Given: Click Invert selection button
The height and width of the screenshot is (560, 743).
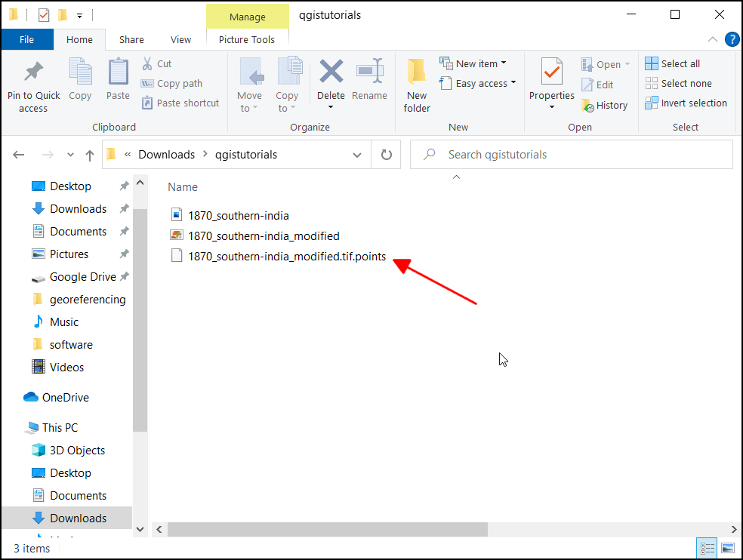Looking at the screenshot, I should 686,103.
